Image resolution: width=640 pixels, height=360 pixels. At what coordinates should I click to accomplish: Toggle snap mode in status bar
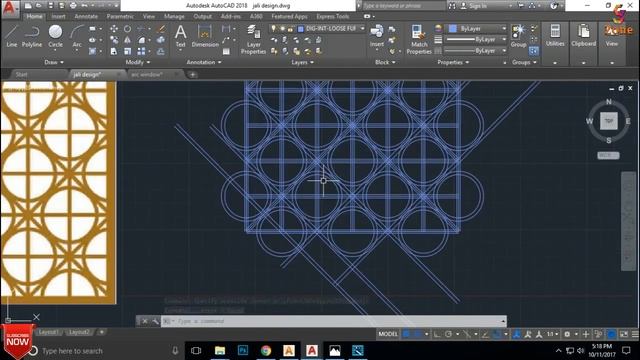[x=417, y=334]
